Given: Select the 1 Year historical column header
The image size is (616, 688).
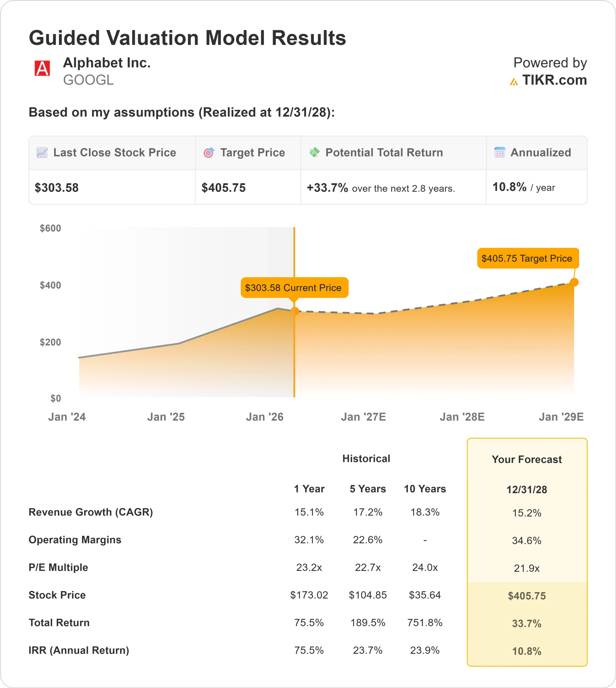Looking at the screenshot, I should (x=309, y=489).
